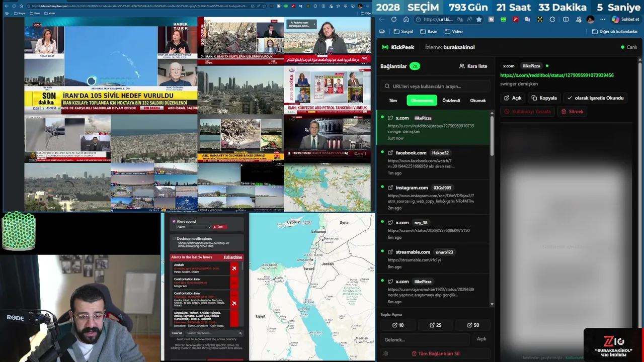644x362 pixels.
Task: Select the instagram.com link from 03Gs1905
Action: click(x=433, y=197)
